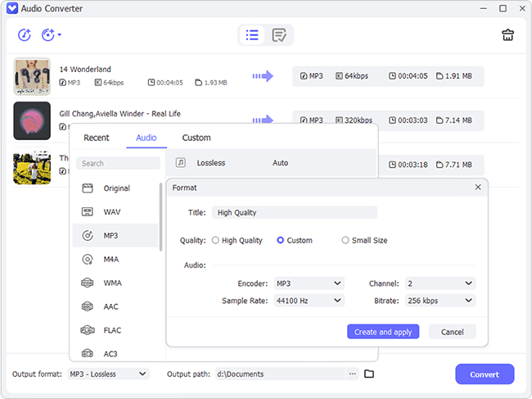
Task: Select the MP3 format icon
Action: tap(88, 235)
